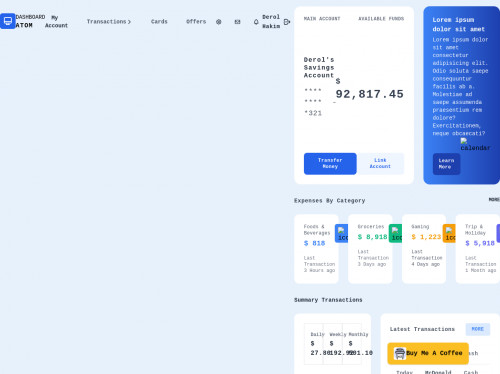The height and width of the screenshot is (374, 500).
Task: Open the Trip & Holiday expense card
Action: (x=478, y=249)
